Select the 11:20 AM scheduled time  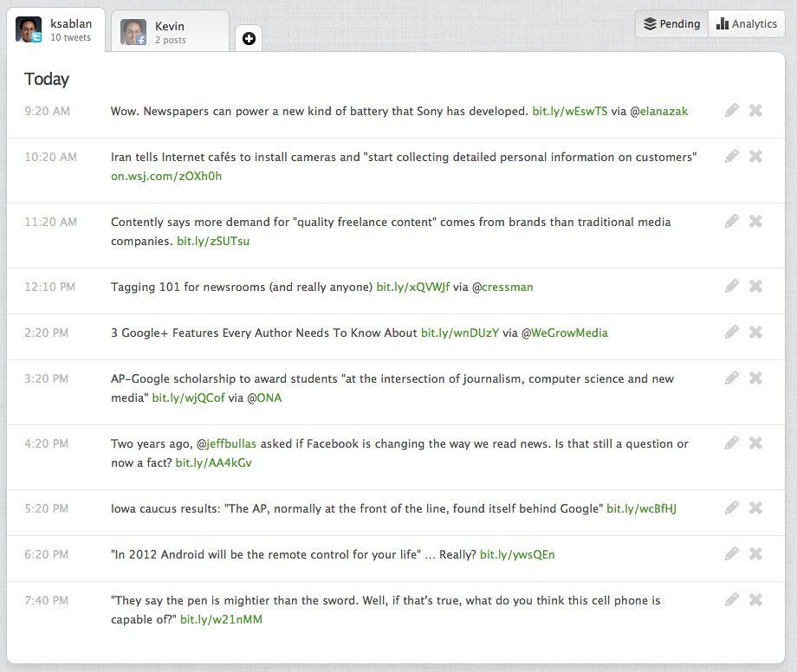click(x=51, y=222)
